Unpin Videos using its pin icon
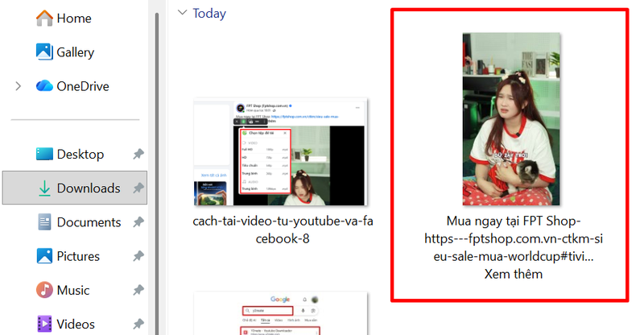Image resolution: width=644 pixels, height=335 pixels. click(x=138, y=324)
